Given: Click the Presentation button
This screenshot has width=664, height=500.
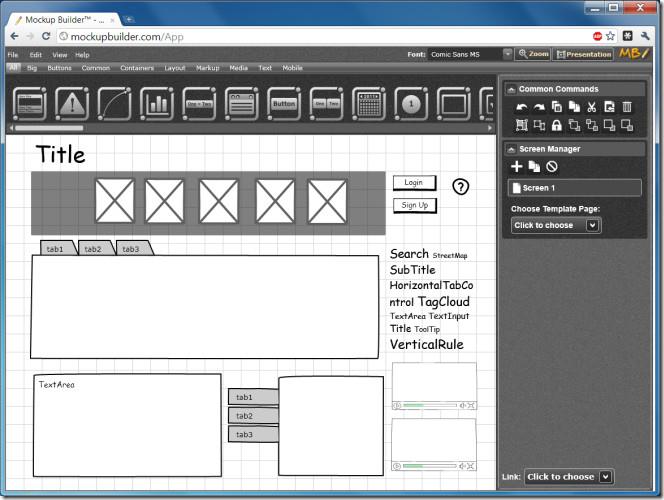Looking at the screenshot, I should [x=584, y=54].
